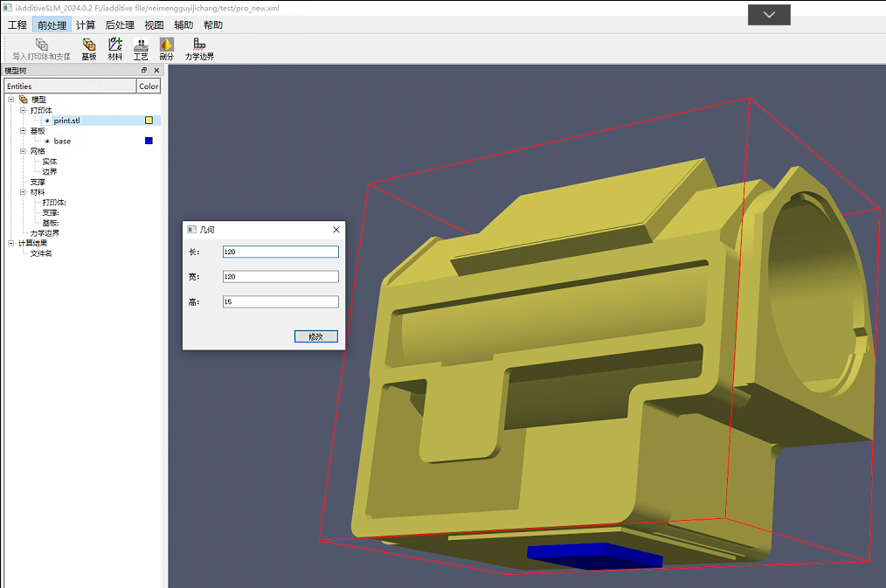Open the 计算 menu
Viewport: 886px width, 588px height.
point(86,24)
